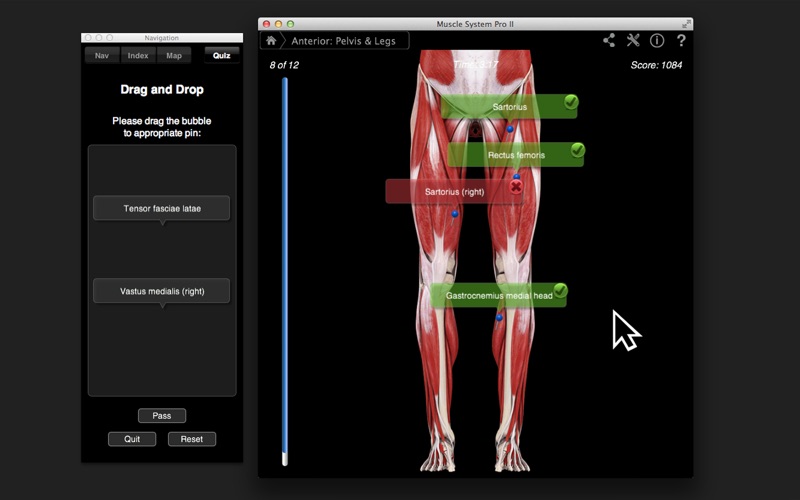Viewport: 800px width, 500px height.
Task: Switch to the Nav tab
Action: coord(102,56)
